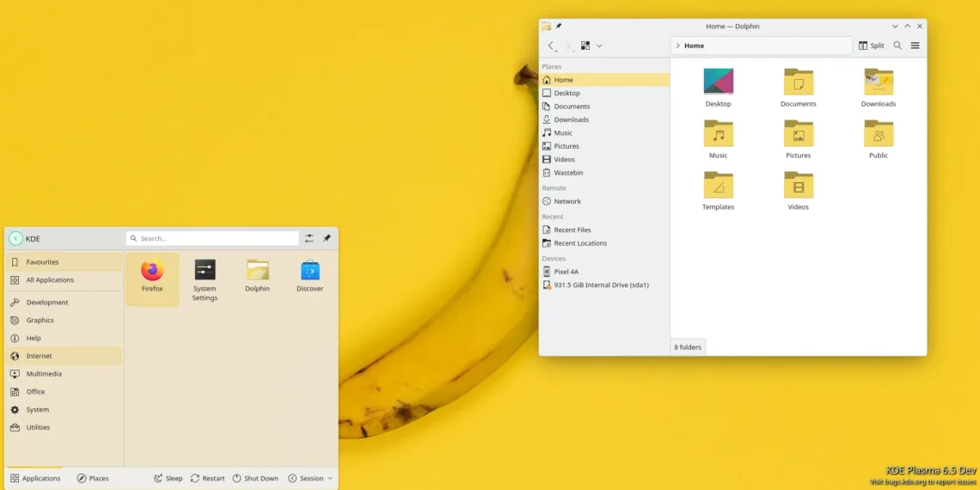Click the Home breadcrumb in Dolphin

tap(694, 46)
